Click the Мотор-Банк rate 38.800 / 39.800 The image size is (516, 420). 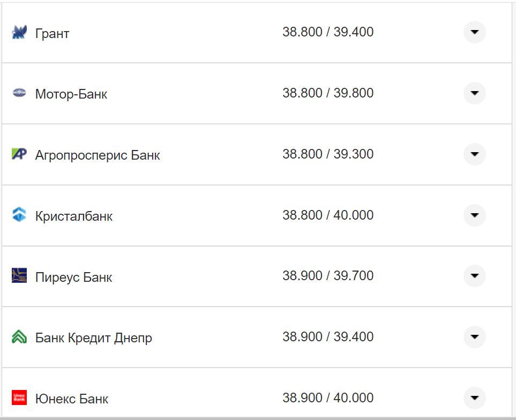click(328, 93)
